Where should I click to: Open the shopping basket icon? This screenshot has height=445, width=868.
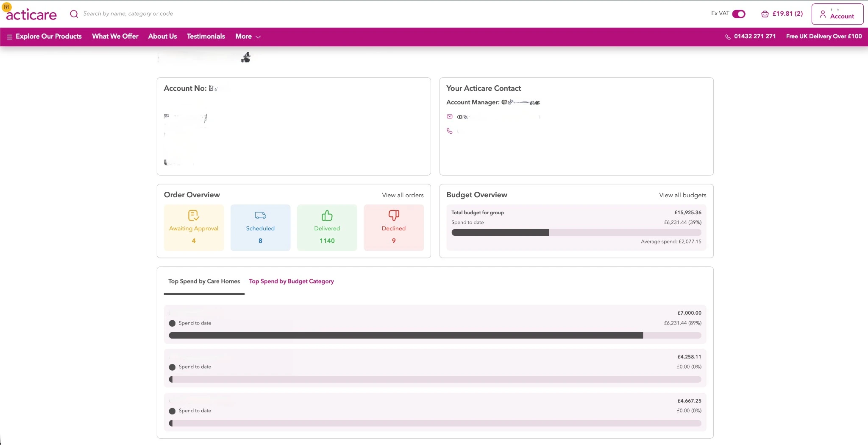tap(765, 14)
